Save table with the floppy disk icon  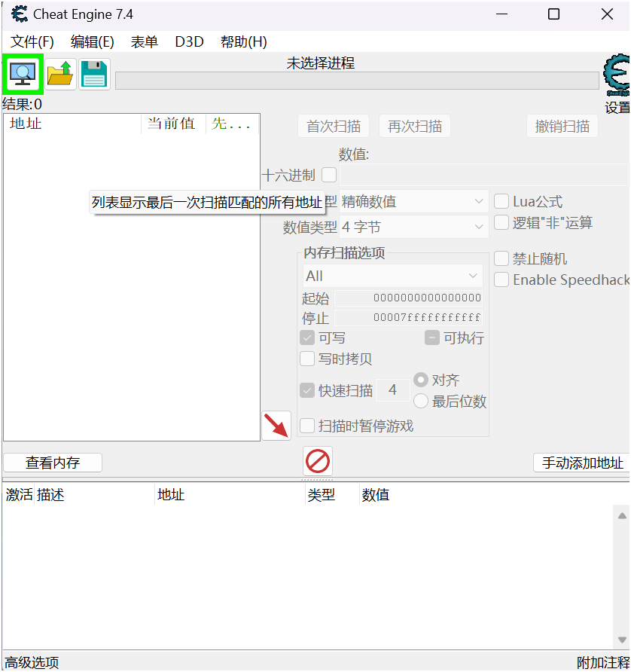tap(94, 74)
